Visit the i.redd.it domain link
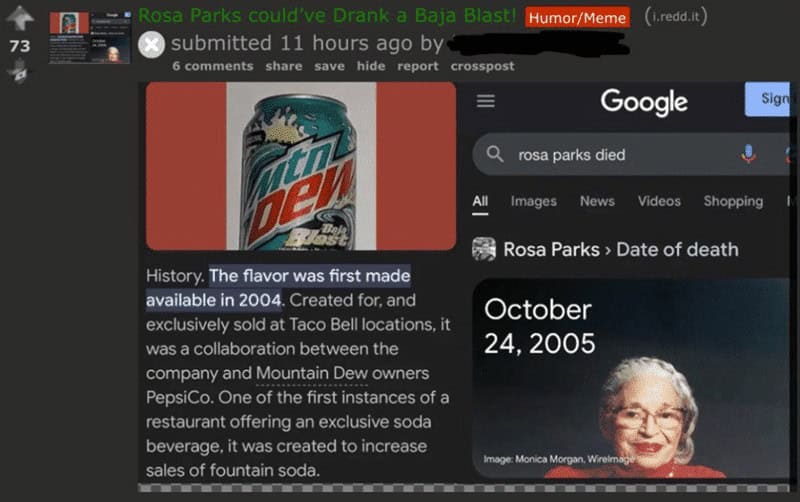 coord(676,16)
